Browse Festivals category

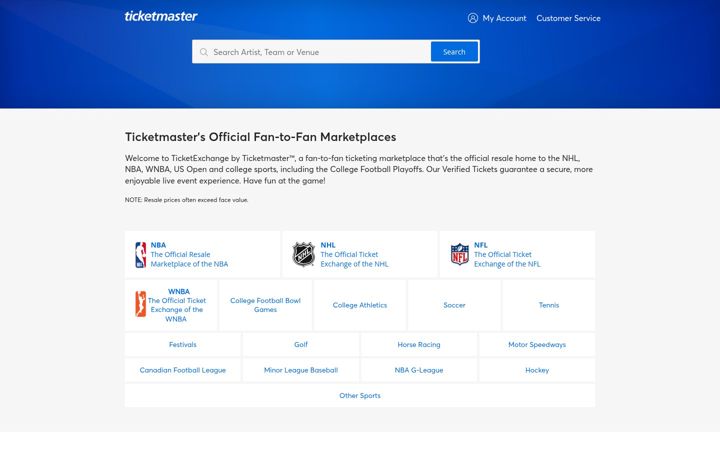(183, 344)
